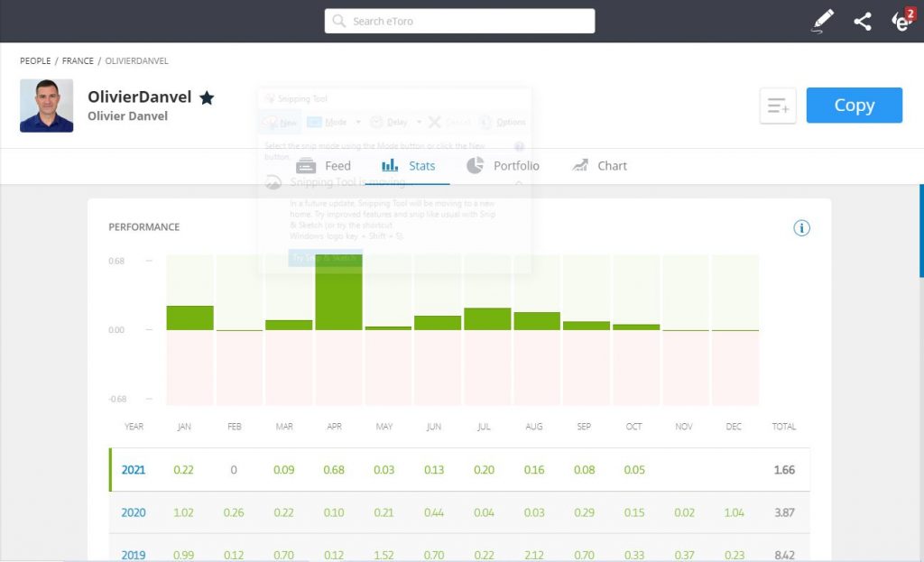Click the star next to OlivierDanvel

point(207,97)
